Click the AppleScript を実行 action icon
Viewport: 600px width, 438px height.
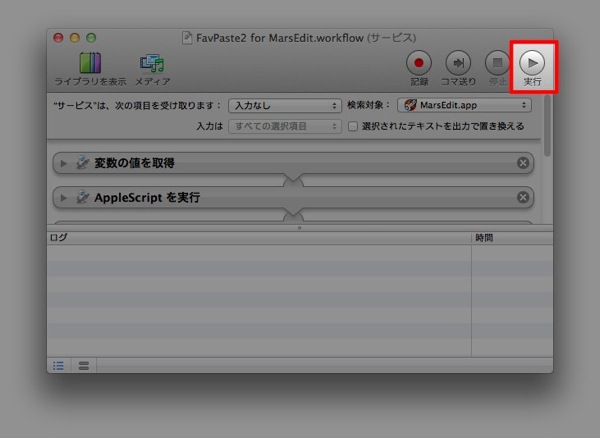(x=82, y=197)
